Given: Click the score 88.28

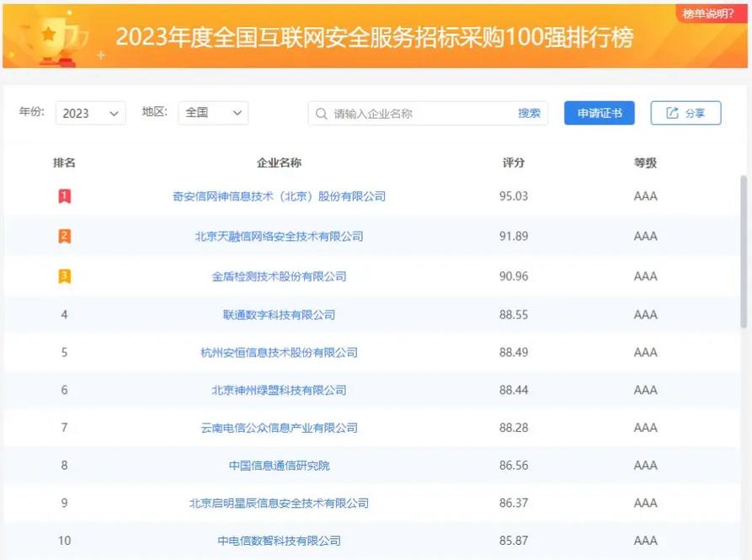Looking at the screenshot, I should click(514, 428).
